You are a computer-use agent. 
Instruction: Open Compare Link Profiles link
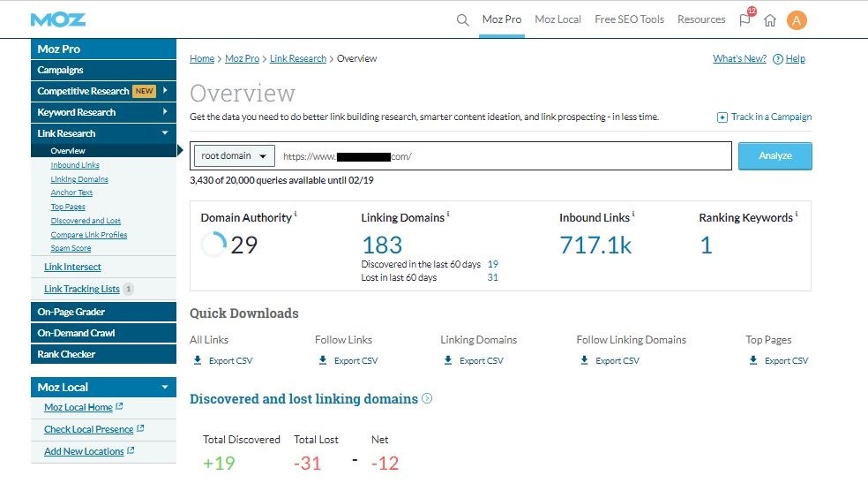coord(88,235)
